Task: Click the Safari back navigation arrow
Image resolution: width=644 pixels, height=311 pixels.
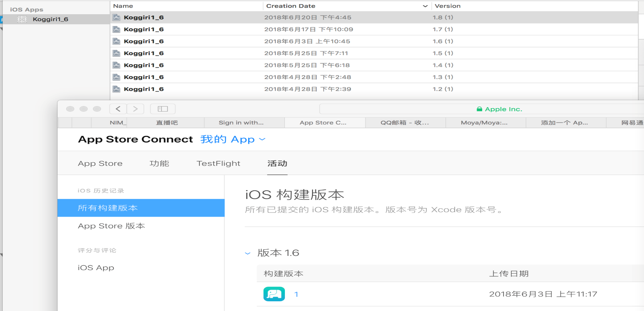Action: [x=118, y=109]
